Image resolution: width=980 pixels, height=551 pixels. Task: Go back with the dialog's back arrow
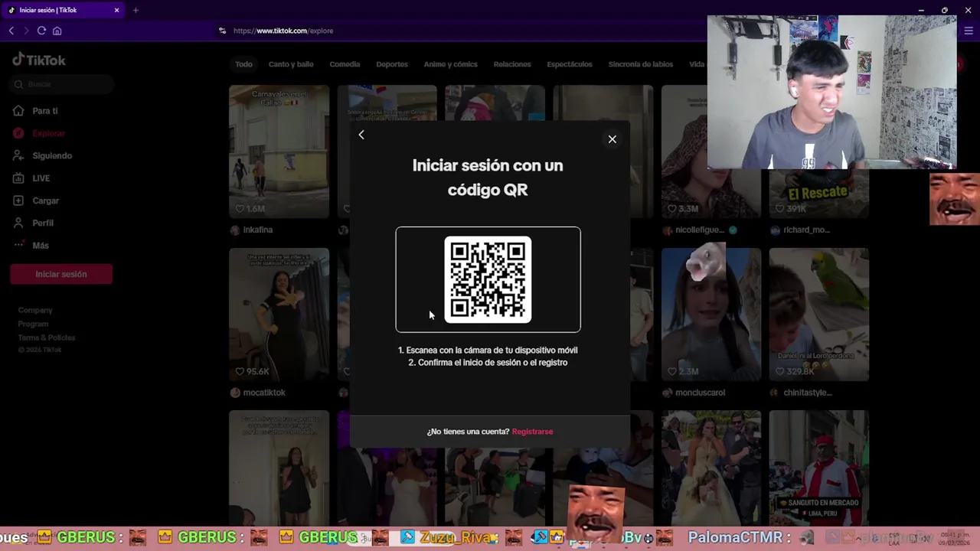361,135
